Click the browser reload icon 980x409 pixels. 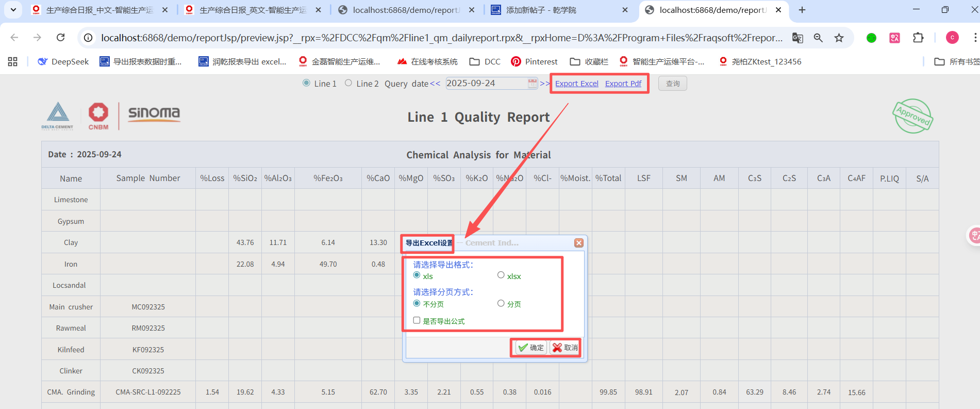[x=61, y=38]
